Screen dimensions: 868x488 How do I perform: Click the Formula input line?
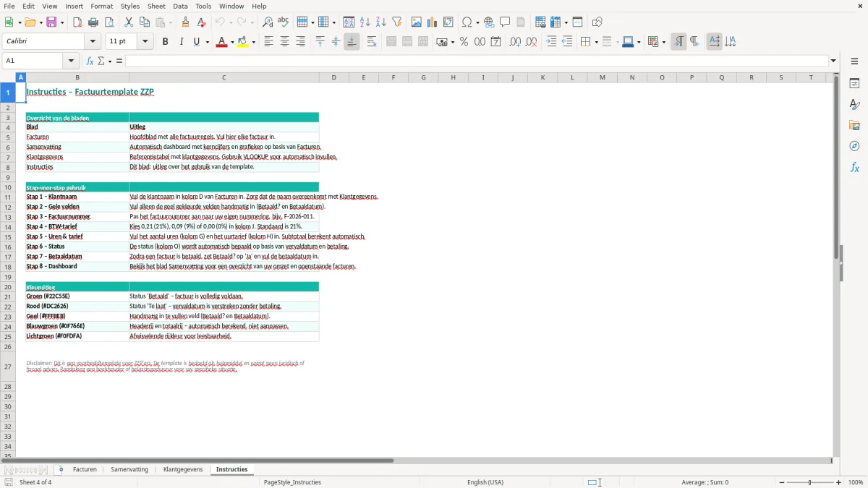click(477, 61)
